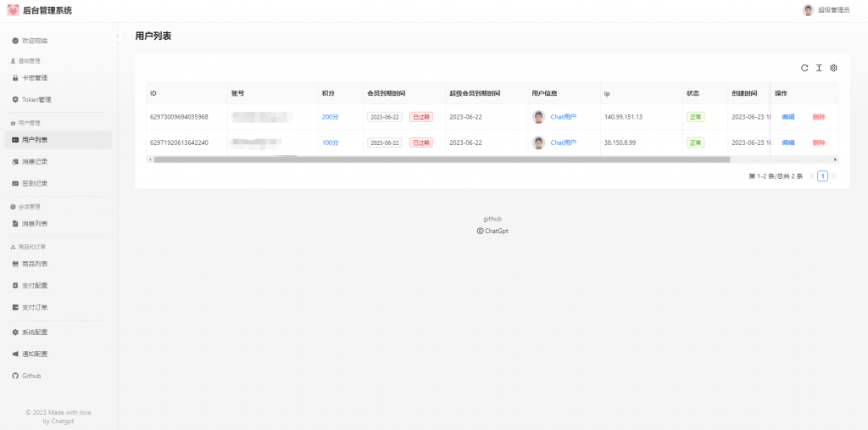The image size is (868, 430).
Task: Click 编辑 for the 100分 user
Action: [x=788, y=142]
